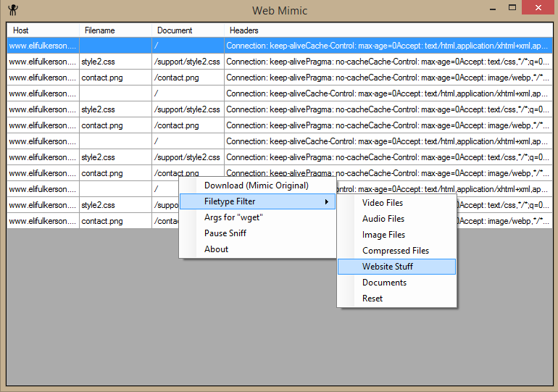Open the About menu item
558x392 pixels.
(x=216, y=249)
